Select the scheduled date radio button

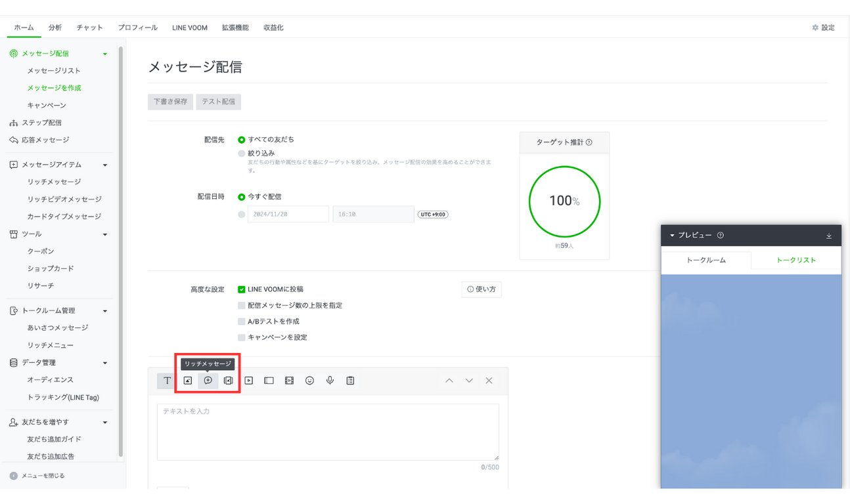tap(242, 215)
